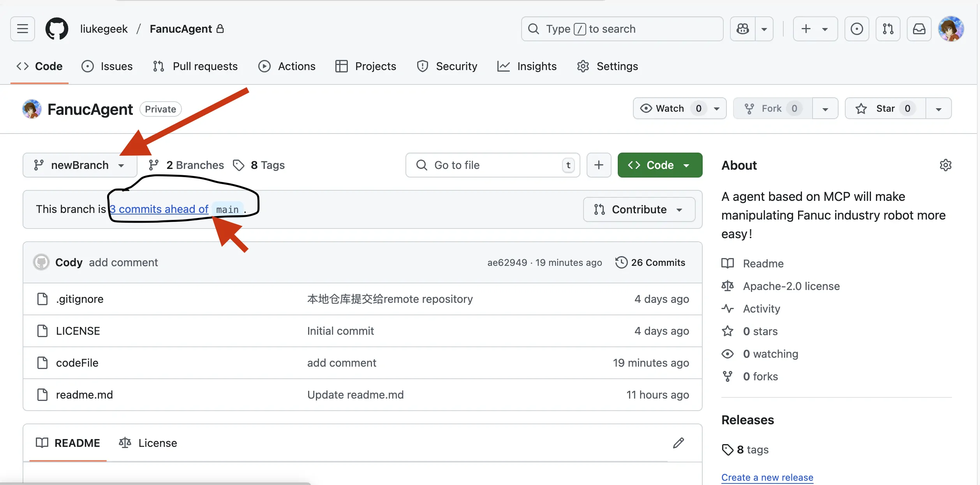The image size is (980, 485).
Task: Click the Go to file search field
Action: coord(493,165)
